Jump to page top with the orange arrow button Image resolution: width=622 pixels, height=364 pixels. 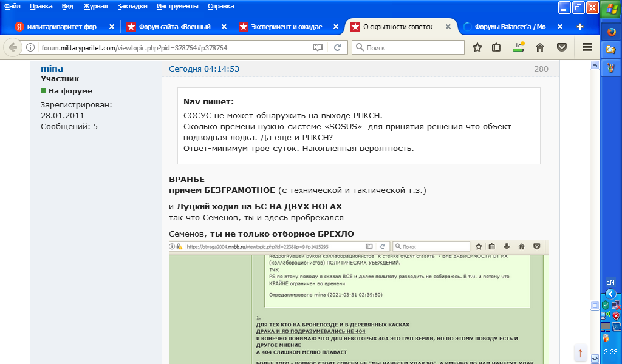point(580,352)
